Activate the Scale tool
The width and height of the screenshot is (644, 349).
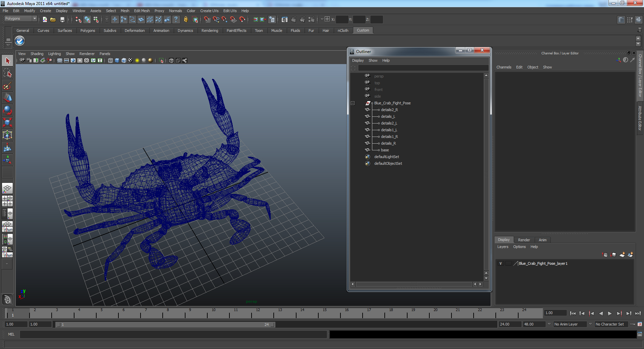7,122
